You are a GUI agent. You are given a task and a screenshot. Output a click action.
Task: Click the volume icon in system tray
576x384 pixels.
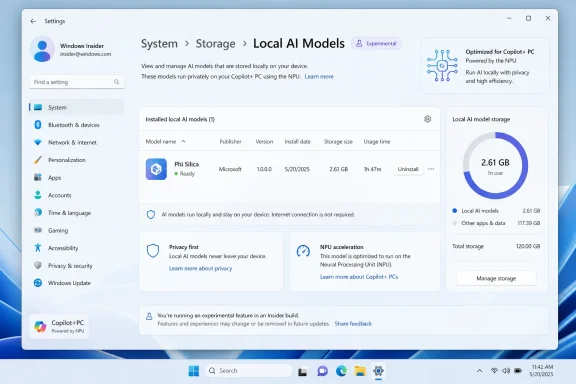pyautogui.click(x=506, y=370)
